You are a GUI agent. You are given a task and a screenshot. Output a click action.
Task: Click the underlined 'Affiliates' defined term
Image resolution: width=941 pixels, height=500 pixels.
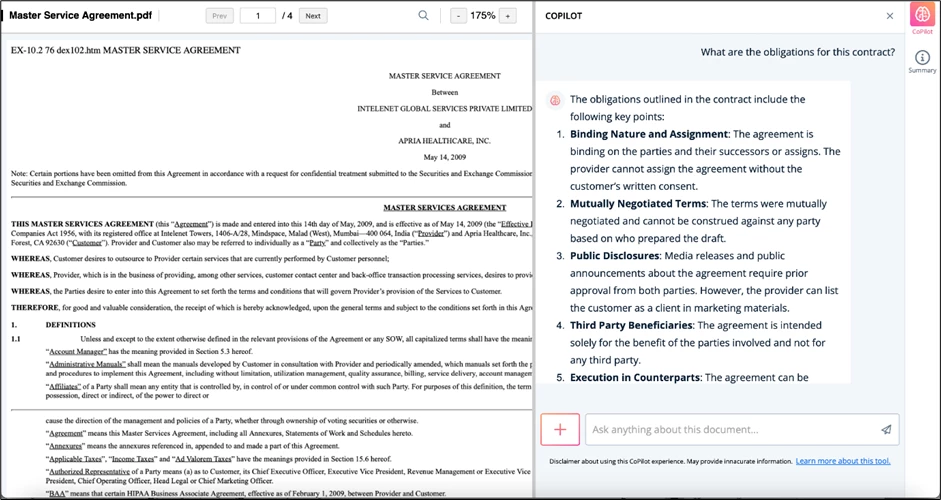65,387
